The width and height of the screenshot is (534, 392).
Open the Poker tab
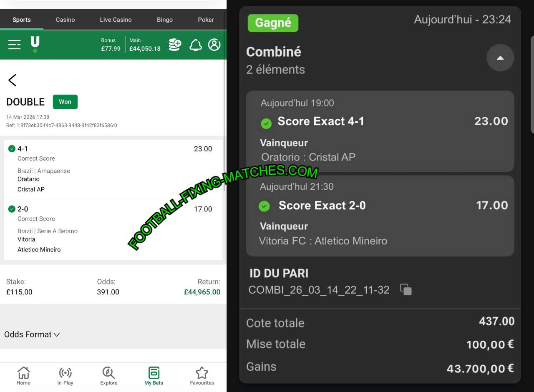[206, 20]
